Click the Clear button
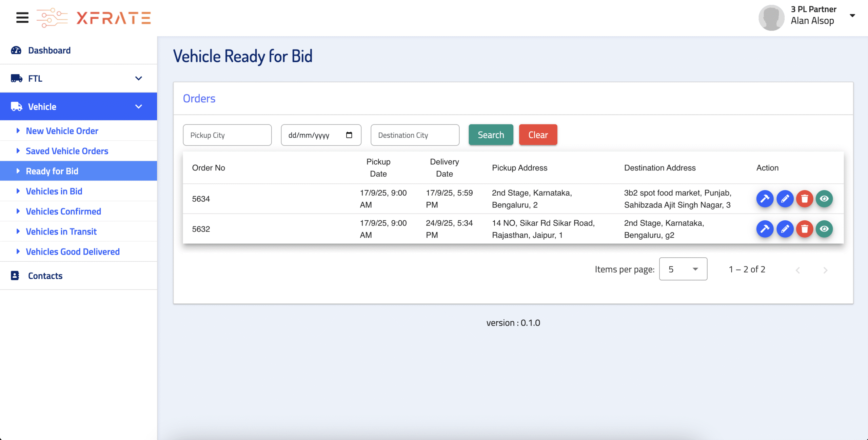This screenshot has width=868, height=440. coord(538,135)
